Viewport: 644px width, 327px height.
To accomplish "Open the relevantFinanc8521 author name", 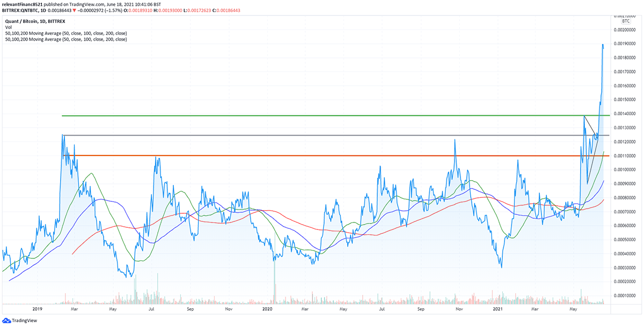I will pos(23,4).
